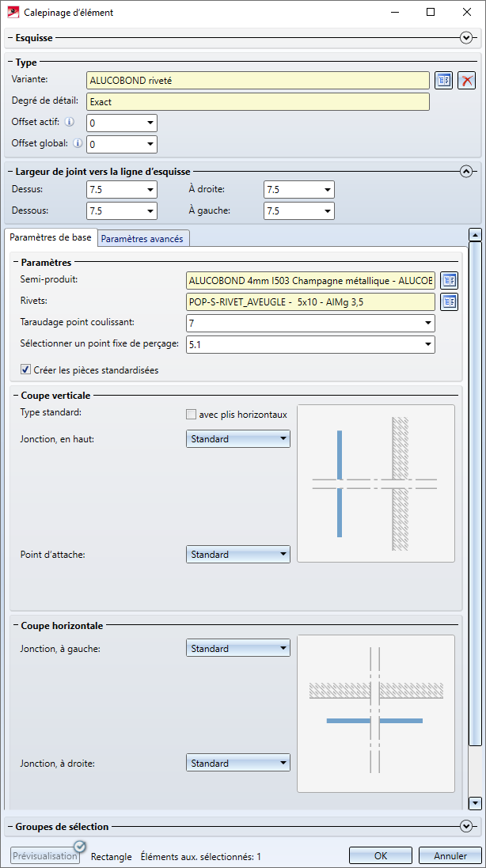The height and width of the screenshot is (868, 486).
Task: Open the point fixe de perçage dropdown
Action: tap(428, 344)
